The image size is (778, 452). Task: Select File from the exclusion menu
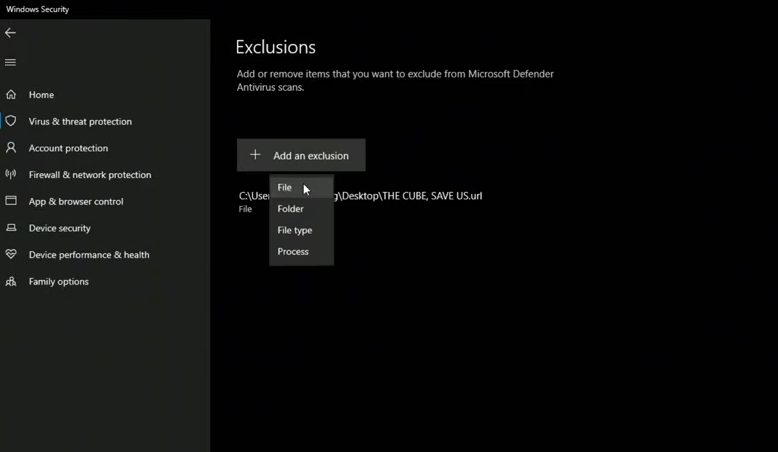pyautogui.click(x=285, y=188)
